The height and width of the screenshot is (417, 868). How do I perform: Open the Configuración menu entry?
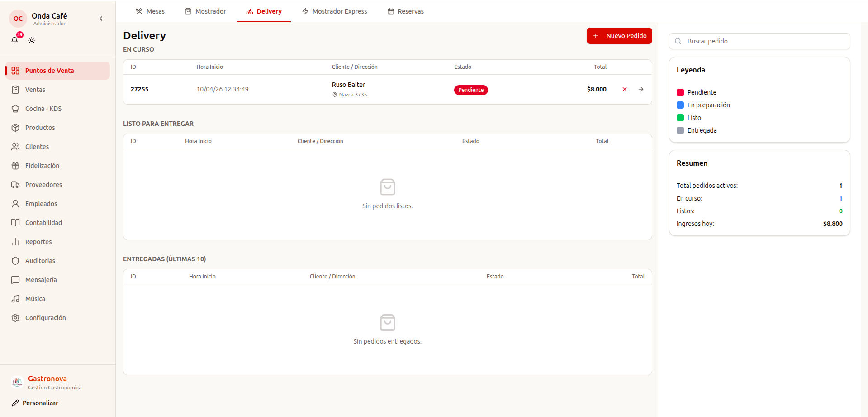[x=57, y=318]
